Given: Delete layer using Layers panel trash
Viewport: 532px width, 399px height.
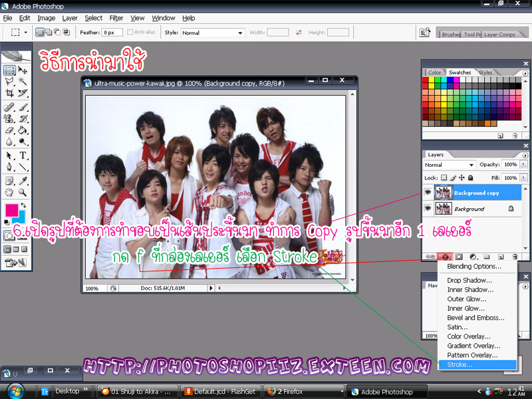Looking at the screenshot, I should [515, 257].
